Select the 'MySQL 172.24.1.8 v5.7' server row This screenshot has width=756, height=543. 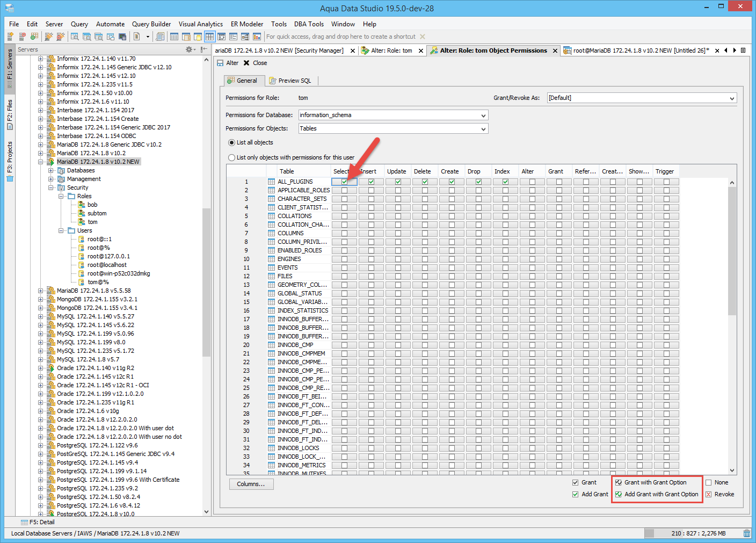click(x=88, y=359)
